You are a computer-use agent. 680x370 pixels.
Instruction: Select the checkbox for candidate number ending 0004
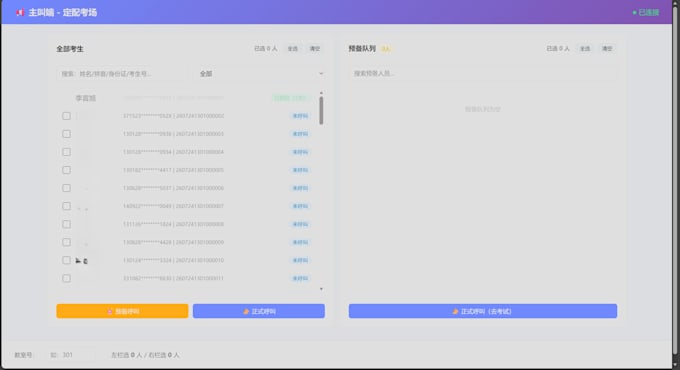tap(66, 152)
